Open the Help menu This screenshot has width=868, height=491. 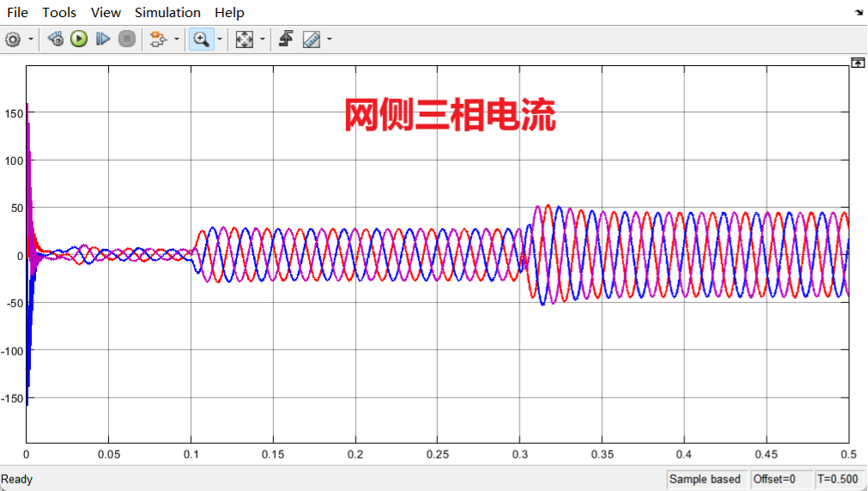tap(229, 12)
